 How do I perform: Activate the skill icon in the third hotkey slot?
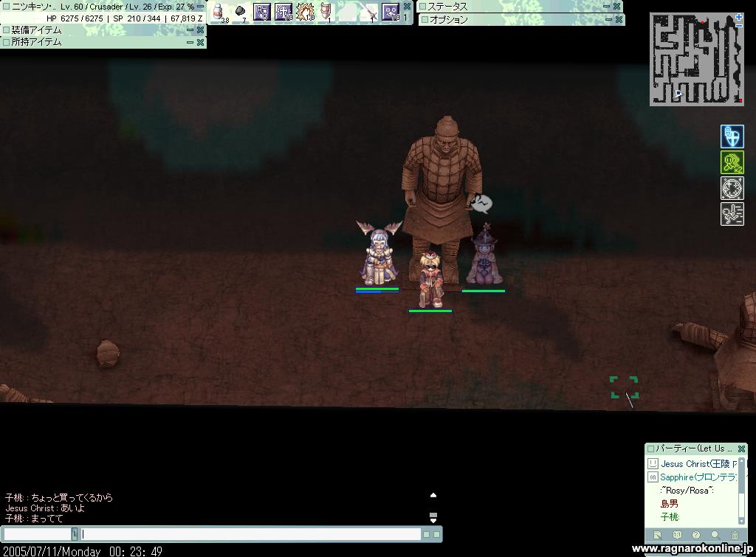click(x=262, y=12)
